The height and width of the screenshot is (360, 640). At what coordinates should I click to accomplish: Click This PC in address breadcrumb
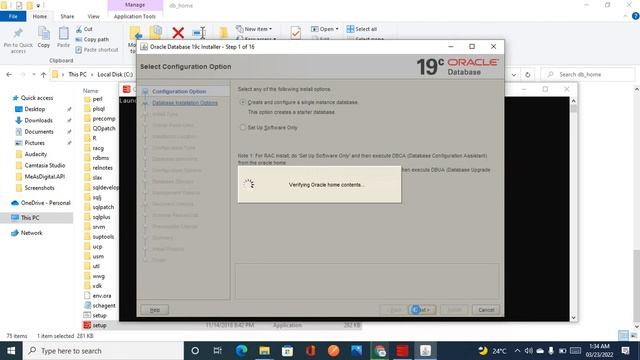click(x=77, y=75)
